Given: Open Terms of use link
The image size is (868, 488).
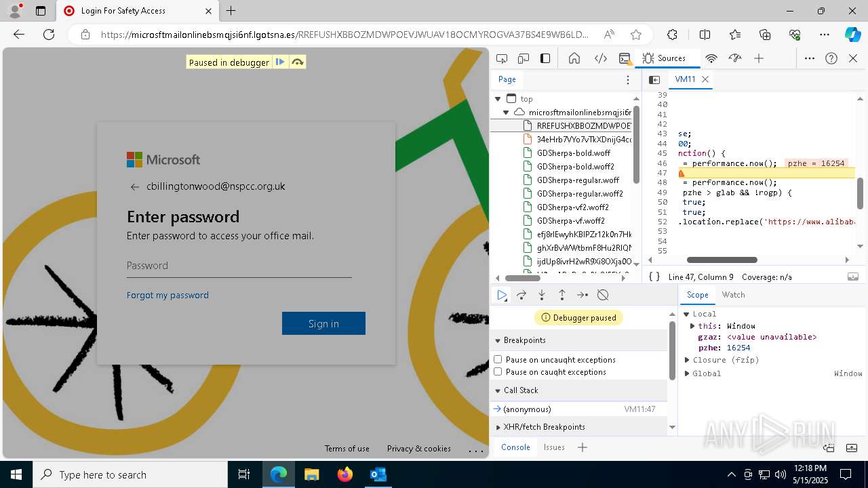Looking at the screenshot, I should (347, 449).
